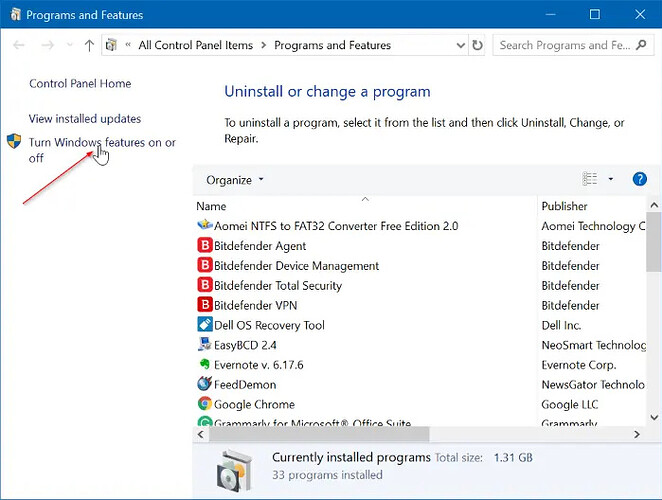Viewport: 662px width, 500px height.
Task: Click the search magnifier icon
Action: click(x=641, y=45)
